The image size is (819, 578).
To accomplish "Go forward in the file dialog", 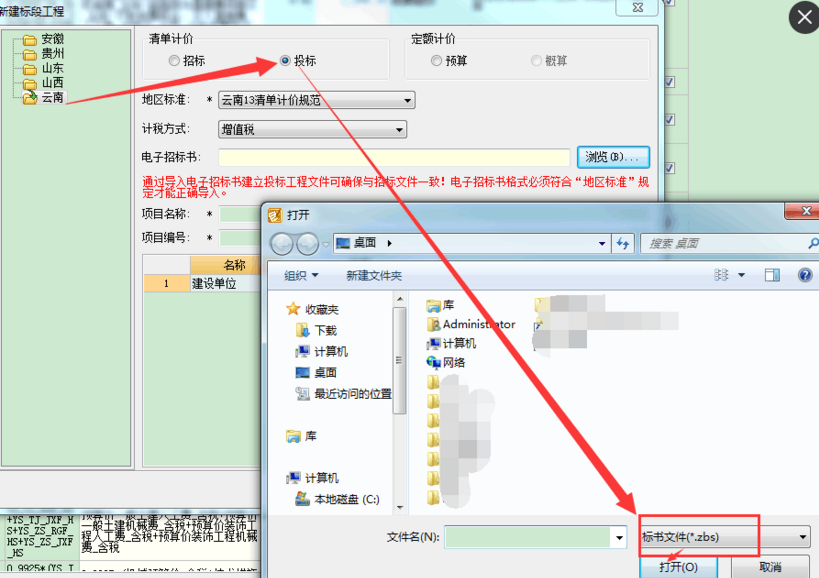I will tap(307, 244).
